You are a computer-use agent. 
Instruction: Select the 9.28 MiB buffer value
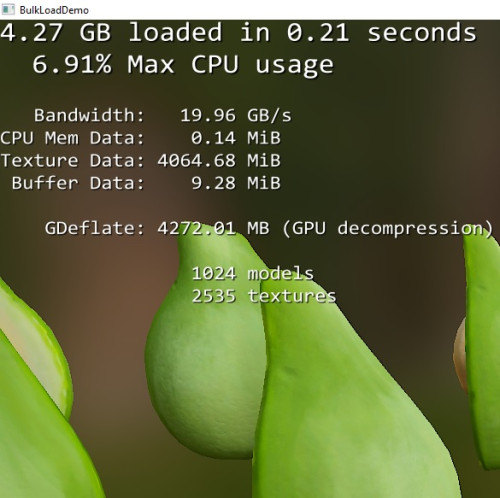coord(236,183)
